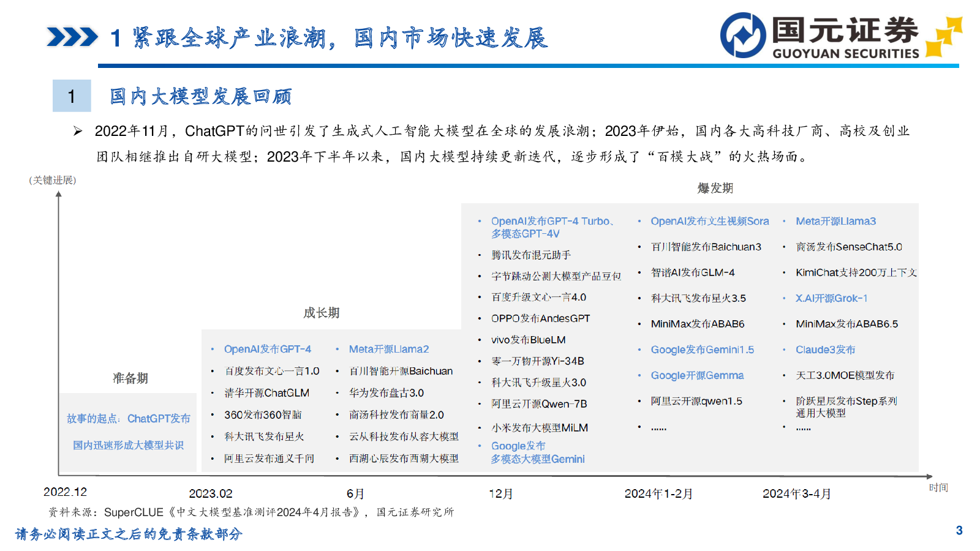Click the 2023.02 timeline label
Image resolution: width=980 pixels, height=551 pixels.
[211, 494]
